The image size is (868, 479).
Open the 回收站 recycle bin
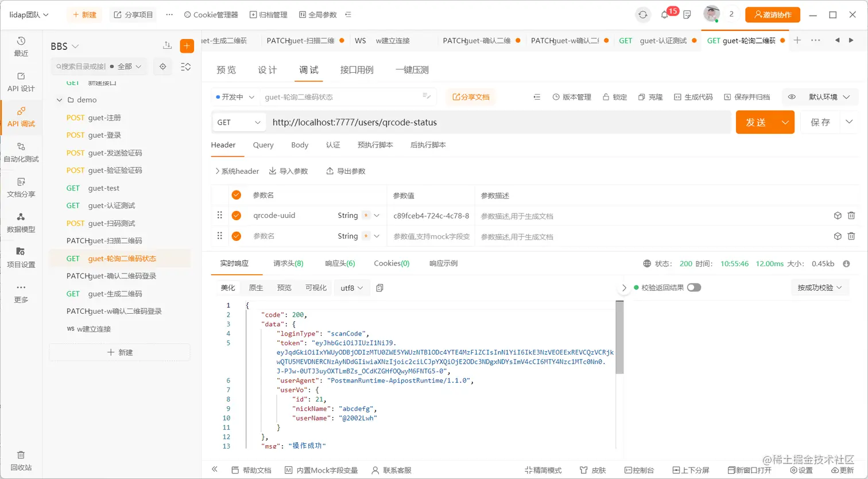click(x=21, y=461)
